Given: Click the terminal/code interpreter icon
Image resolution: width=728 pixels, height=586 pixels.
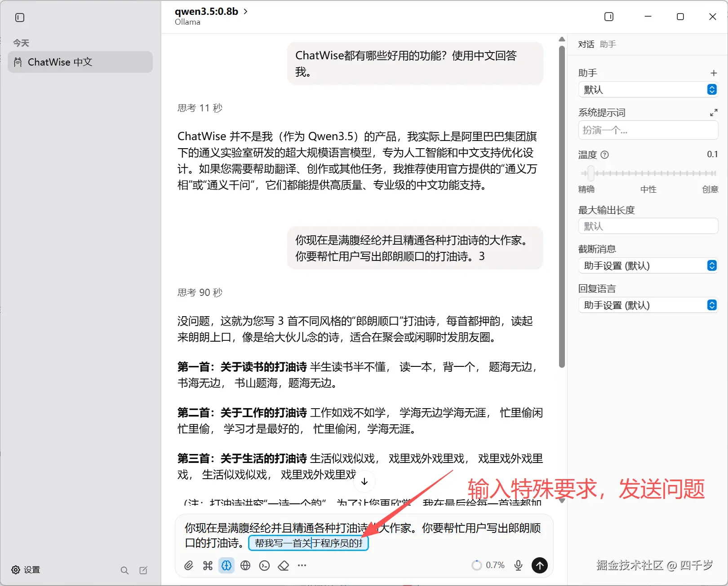Looking at the screenshot, I should click(x=264, y=565).
